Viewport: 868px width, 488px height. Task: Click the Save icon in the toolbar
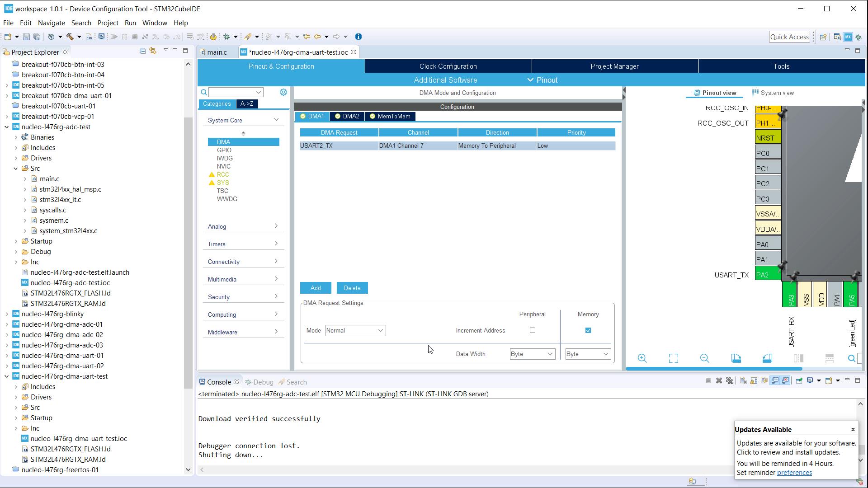(26, 37)
